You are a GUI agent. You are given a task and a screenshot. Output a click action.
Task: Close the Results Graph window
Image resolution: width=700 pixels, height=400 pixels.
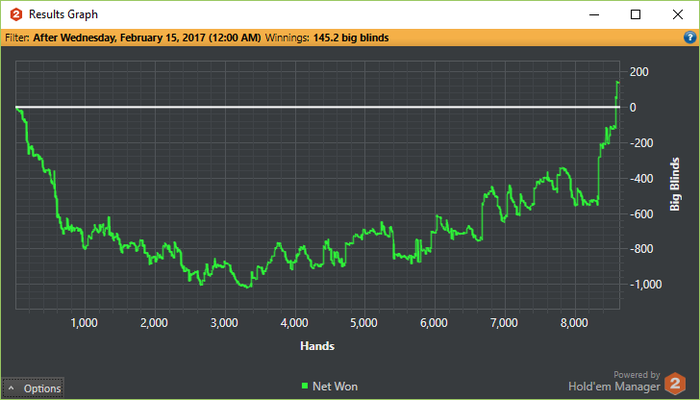pyautogui.click(x=677, y=15)
